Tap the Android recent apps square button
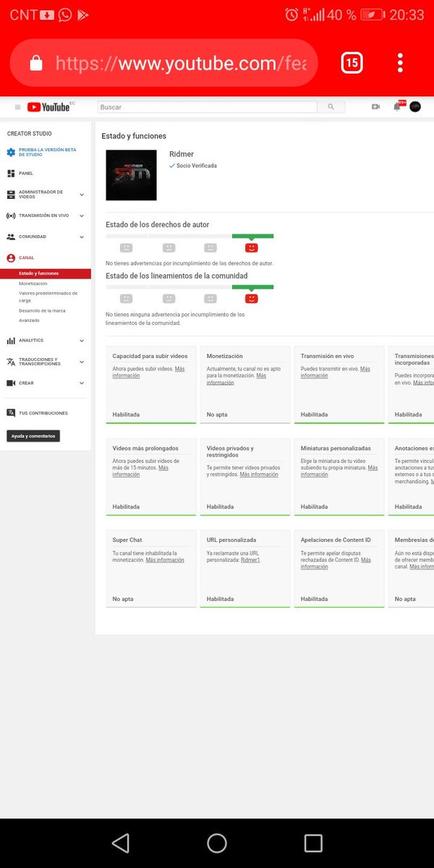The width and height of the screenshot is (434, 868). click(313, 843)
